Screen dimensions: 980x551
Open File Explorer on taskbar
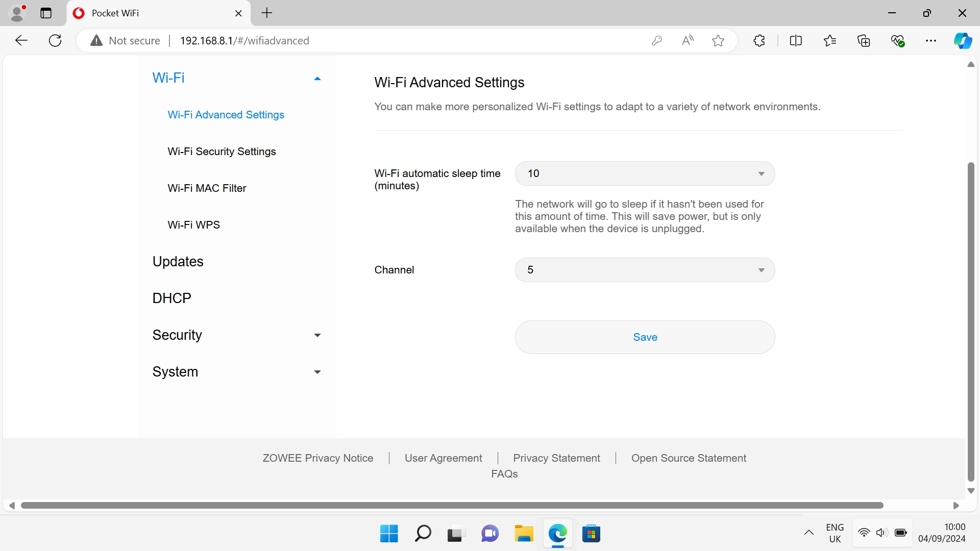pyautogui.click(x=524, y=534)
